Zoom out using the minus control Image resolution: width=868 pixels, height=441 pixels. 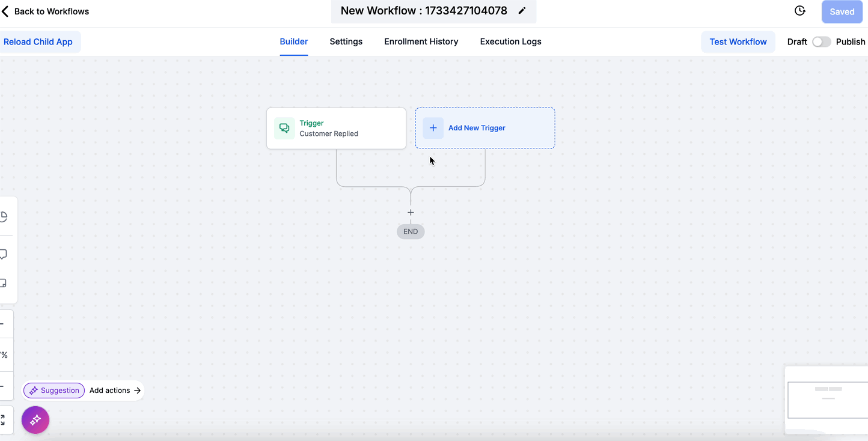4,386
